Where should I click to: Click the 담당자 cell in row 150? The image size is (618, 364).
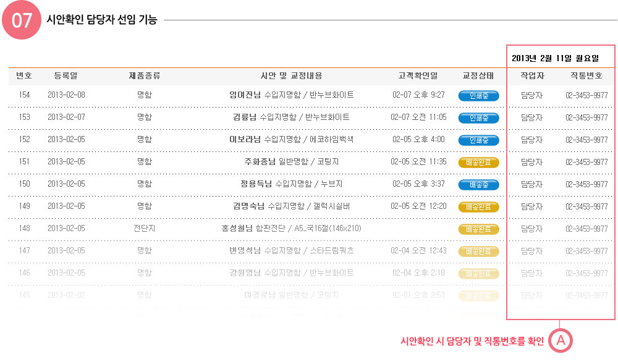[x=532, y=184]
